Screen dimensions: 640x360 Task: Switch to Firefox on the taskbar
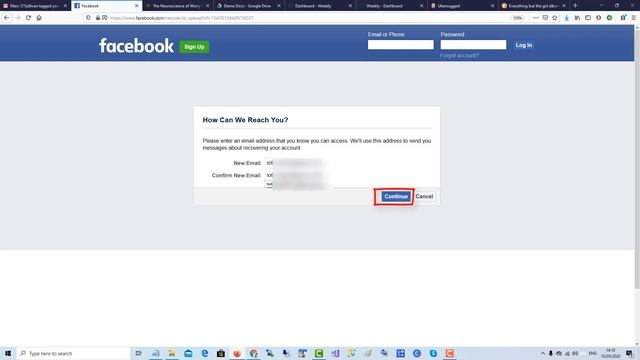(237, 353)
